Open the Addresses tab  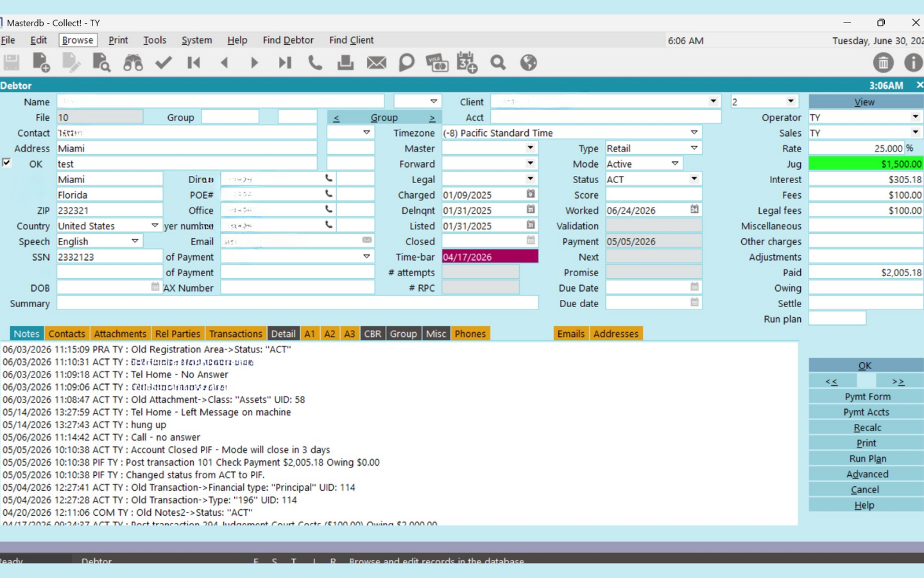(x=616, y=333)
